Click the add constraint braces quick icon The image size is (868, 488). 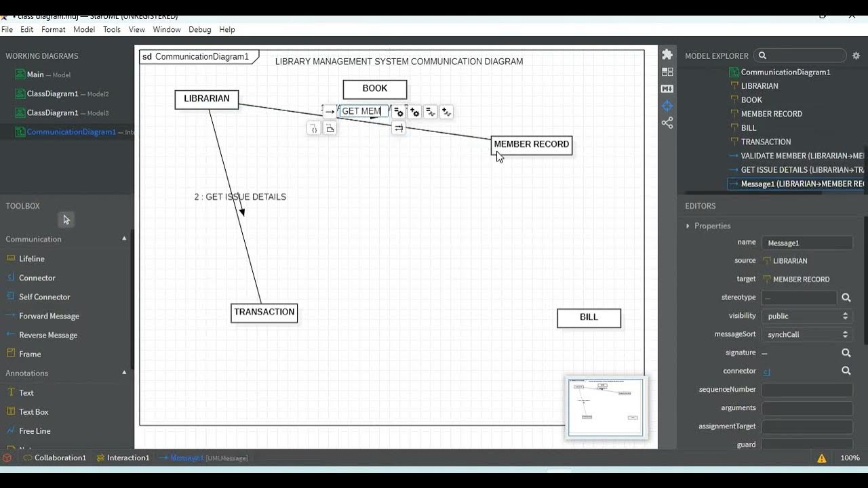click(313, 128)
